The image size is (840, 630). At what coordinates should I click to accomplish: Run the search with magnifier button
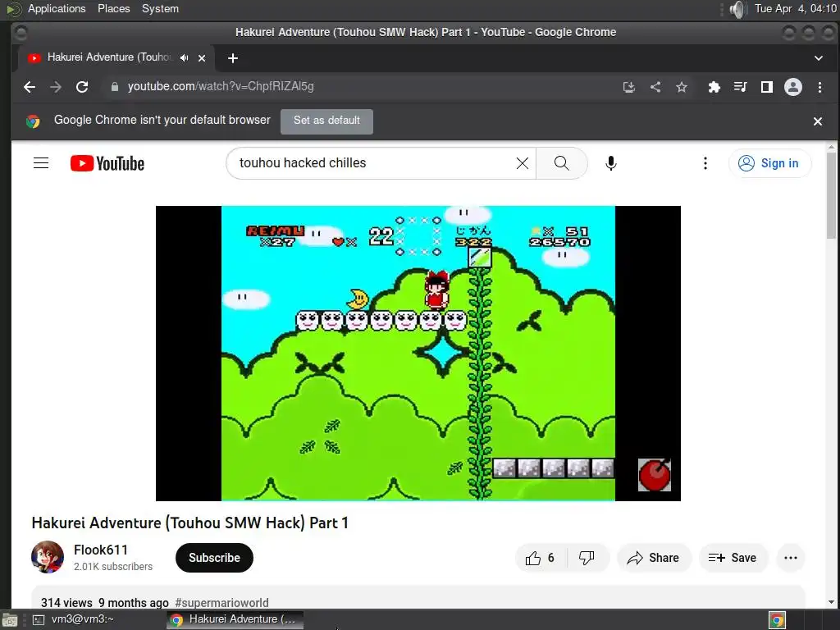(x=561, y=163)
